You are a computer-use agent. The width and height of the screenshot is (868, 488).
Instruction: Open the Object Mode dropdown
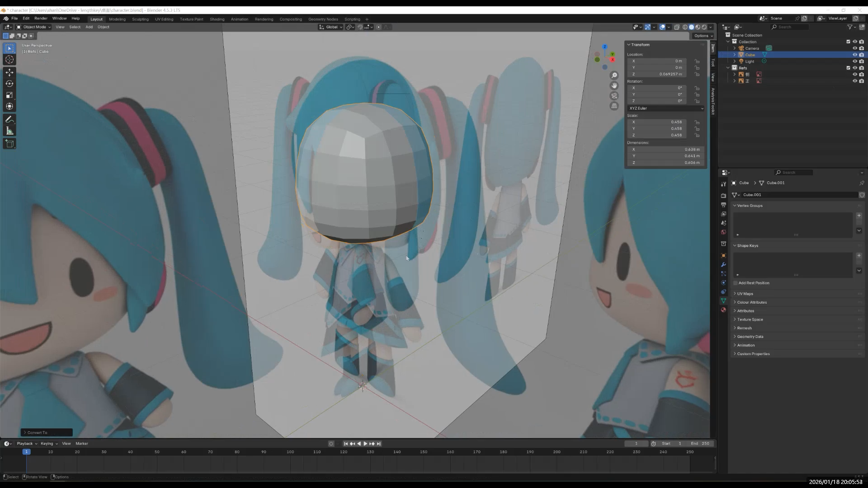34,27
